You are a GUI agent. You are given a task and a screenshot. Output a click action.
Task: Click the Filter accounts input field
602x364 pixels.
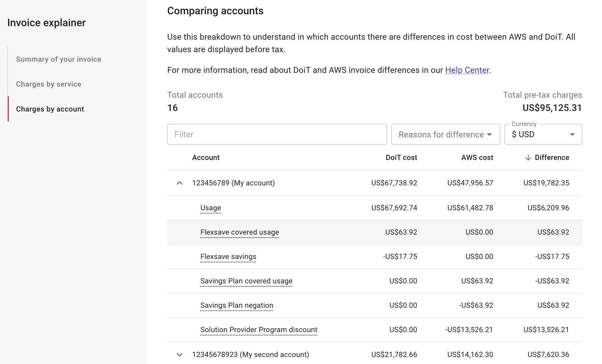tap(277, 134)
